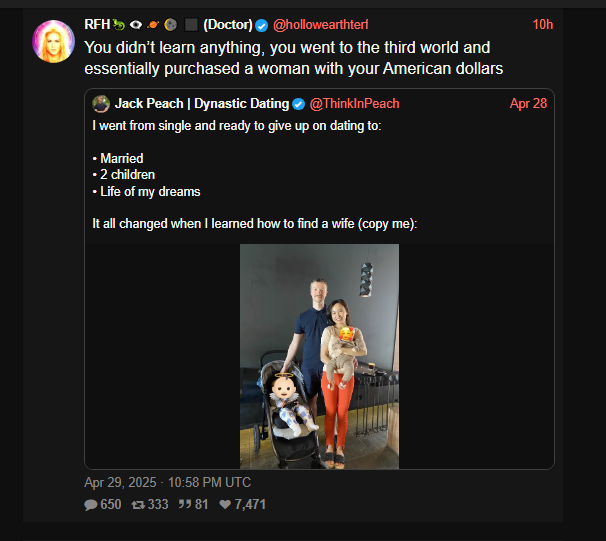Click the 7,471 likes count

tap(250, 505)
